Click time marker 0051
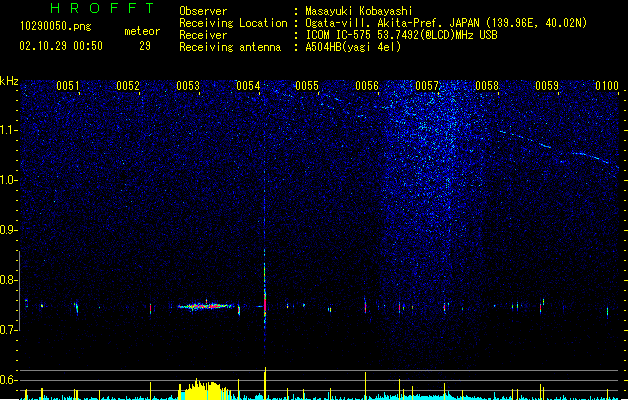 68,86
